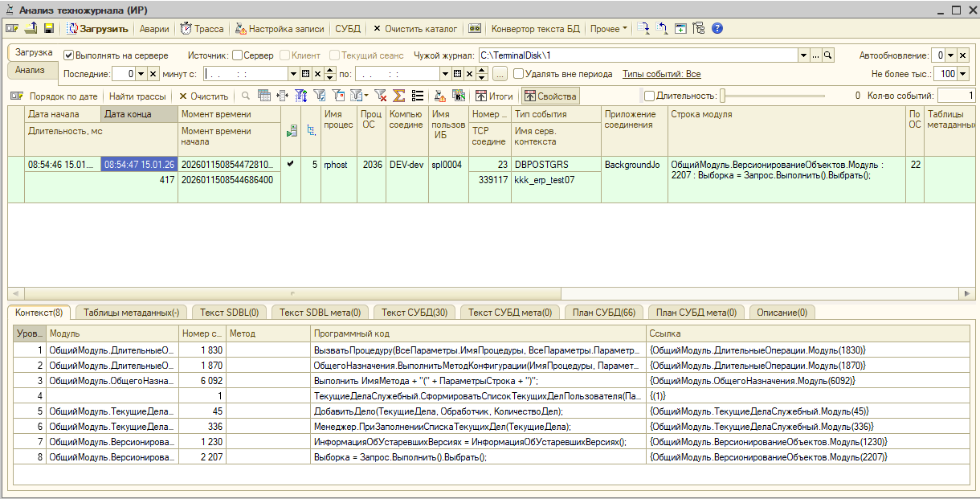The image size is (980, 499).
Task: Click the stopwatch Трасса toolbar button
Action: 202,28
